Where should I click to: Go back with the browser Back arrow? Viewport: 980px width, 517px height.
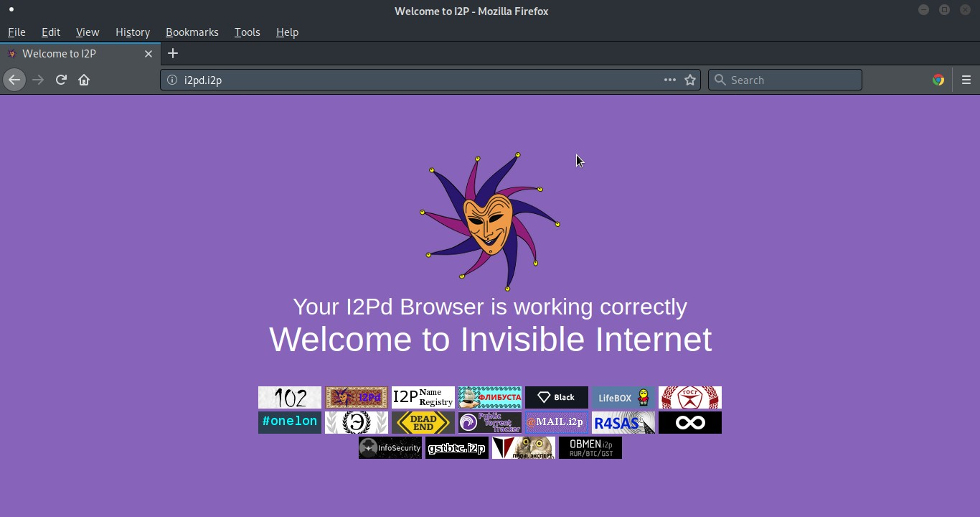pos(14,80)
